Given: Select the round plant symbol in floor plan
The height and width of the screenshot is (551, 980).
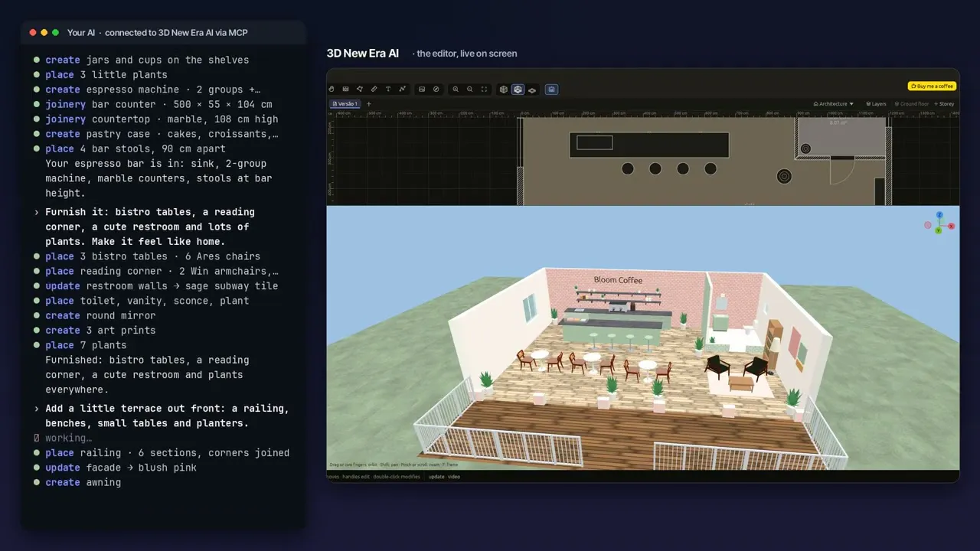Looking at the screenshot, I should [x=784, y=177].
